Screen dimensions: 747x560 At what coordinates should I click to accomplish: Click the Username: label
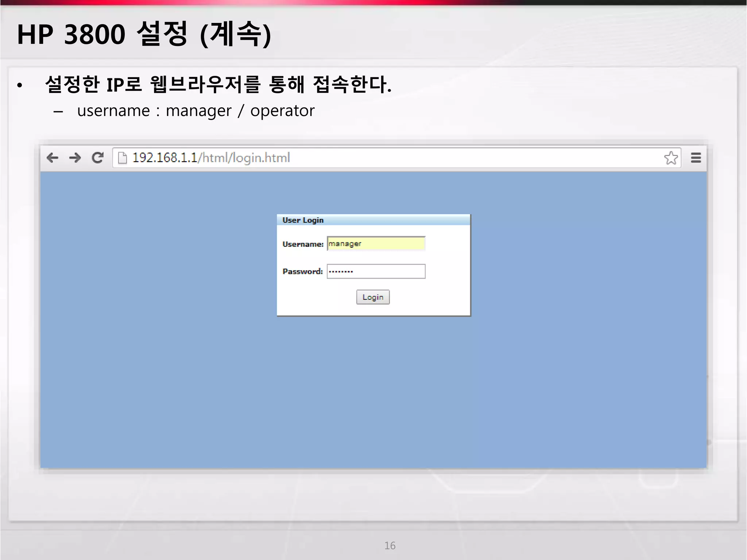click(303, 244)
